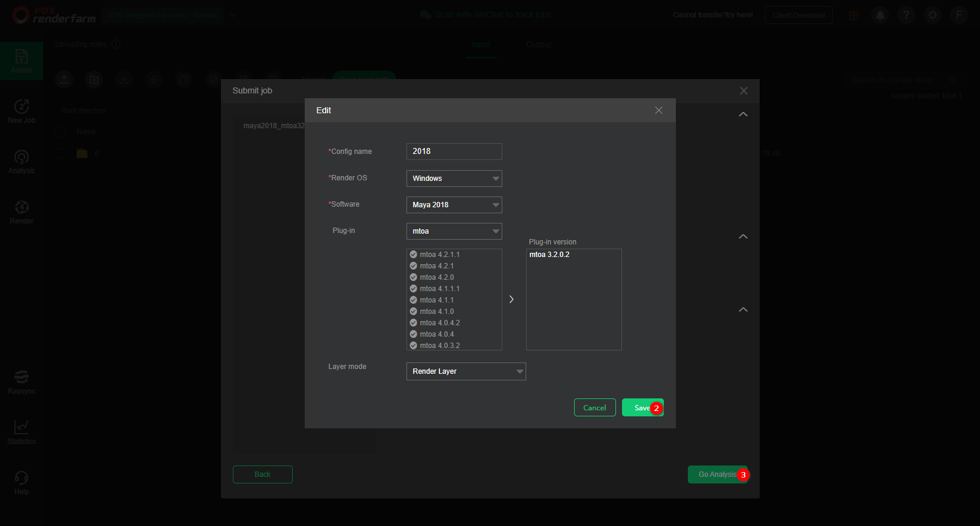This screenshot has width=980, height=526.
Task: Click 'Scan with WeChat to track jobs'
Action: point(493,14)
